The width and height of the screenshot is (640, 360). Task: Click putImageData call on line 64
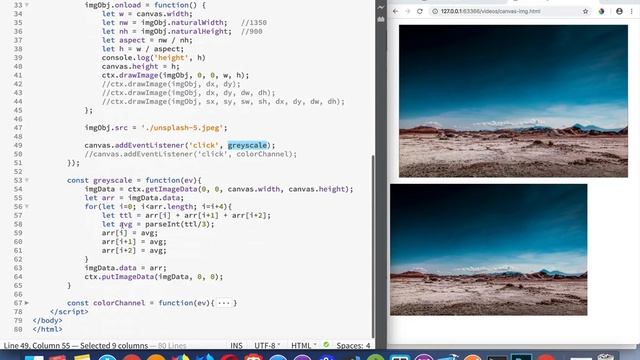tap(154, 276)
